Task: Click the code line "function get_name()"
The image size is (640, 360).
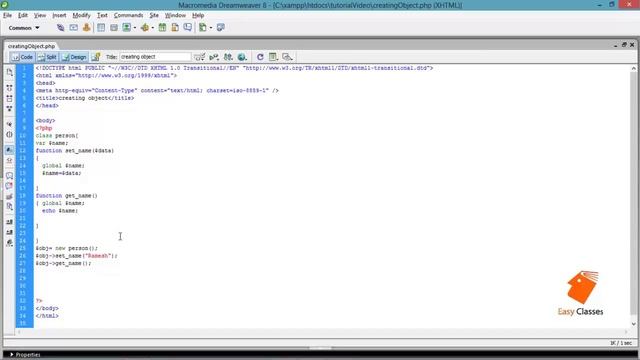Action: point(67,196)
